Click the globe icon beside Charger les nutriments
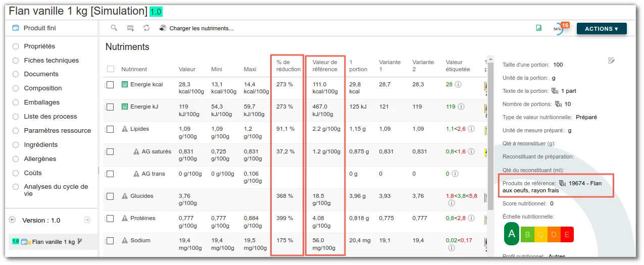The height and width of the screenshot is (265, 644). (163, 28)
